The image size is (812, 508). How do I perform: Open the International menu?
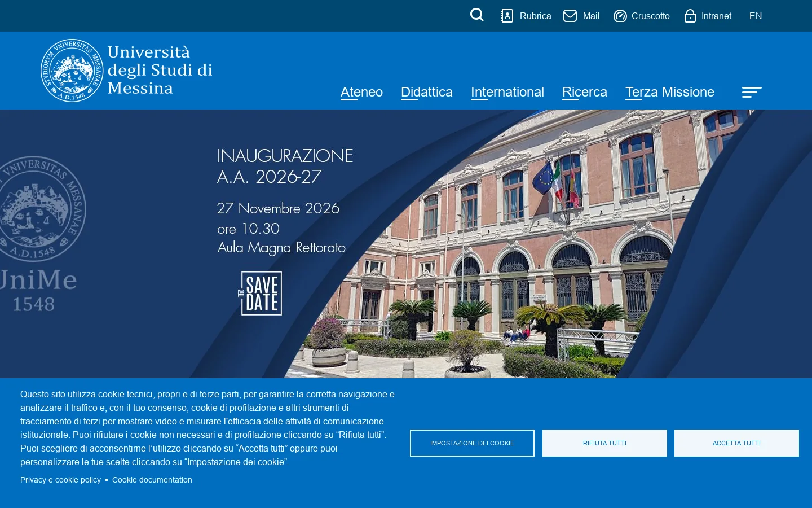point(507,92)
